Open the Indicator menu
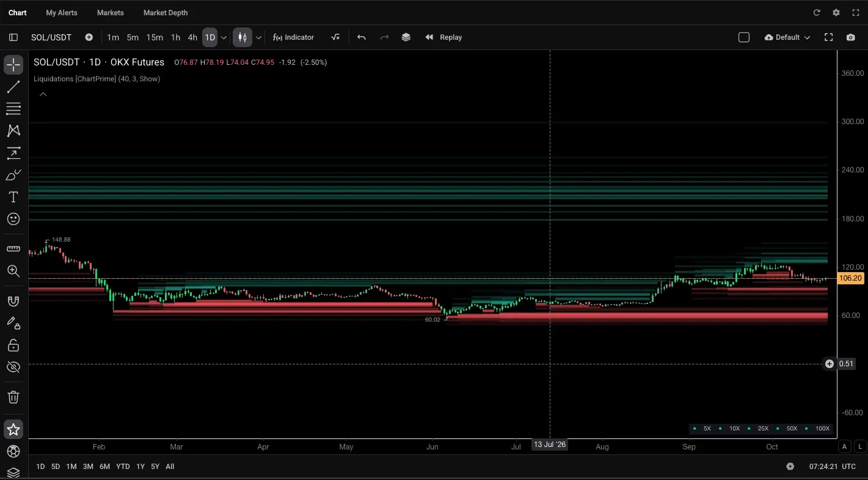The height and width of the screenshot is (480, 868). coord(294,37)
